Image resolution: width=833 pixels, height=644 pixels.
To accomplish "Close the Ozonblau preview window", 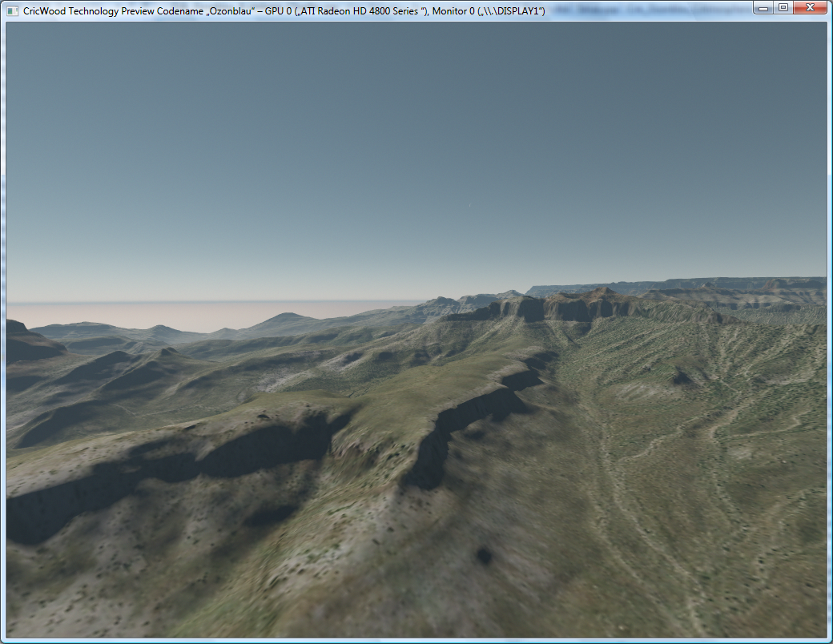I will click(x=810, y=7).
